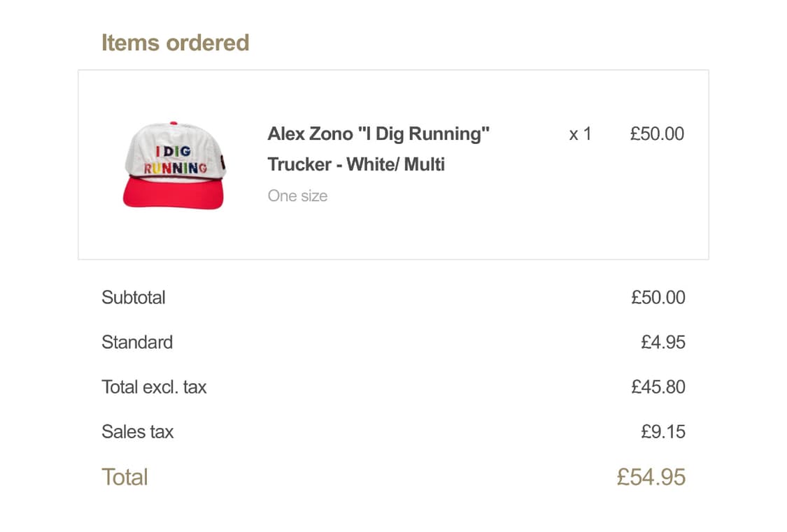
Task: Click the RUNNING text on hat image
Action: click(x=175, y=168)
